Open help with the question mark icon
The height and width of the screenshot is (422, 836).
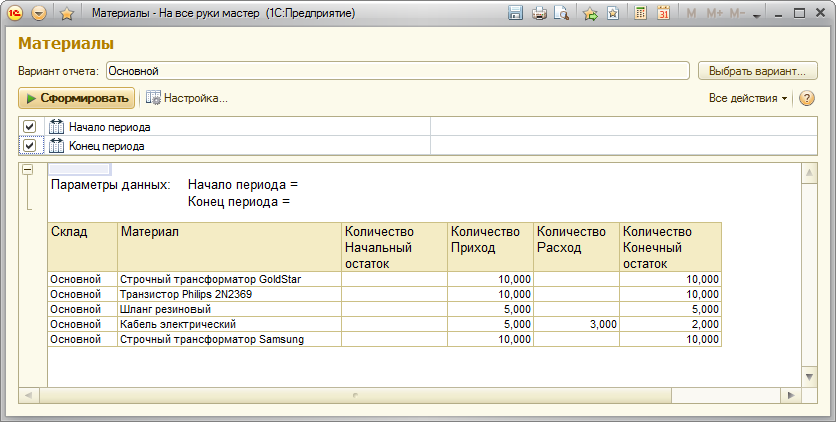(x=807, y=98)
